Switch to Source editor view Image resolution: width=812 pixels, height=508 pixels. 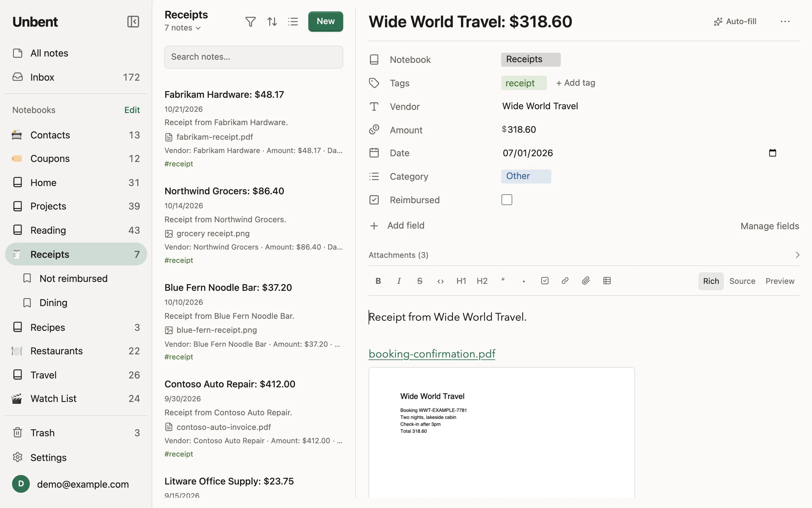coord(742,281)
